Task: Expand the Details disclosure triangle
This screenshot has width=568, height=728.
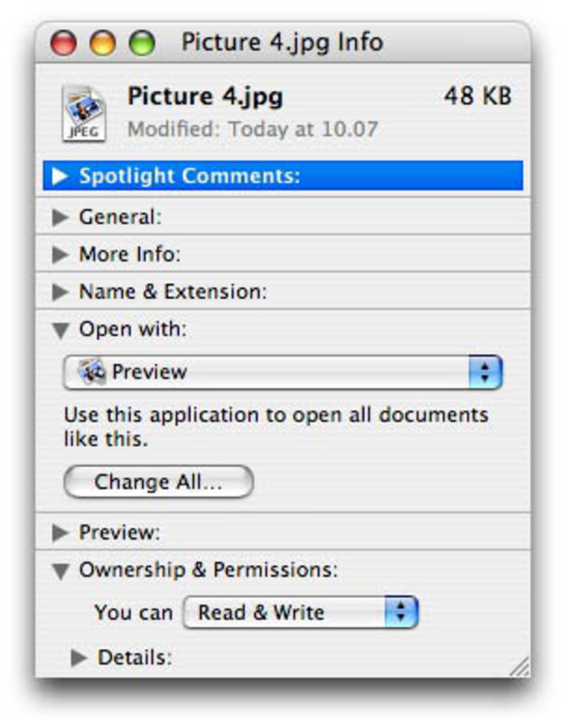Action: (x=79, y=658)
